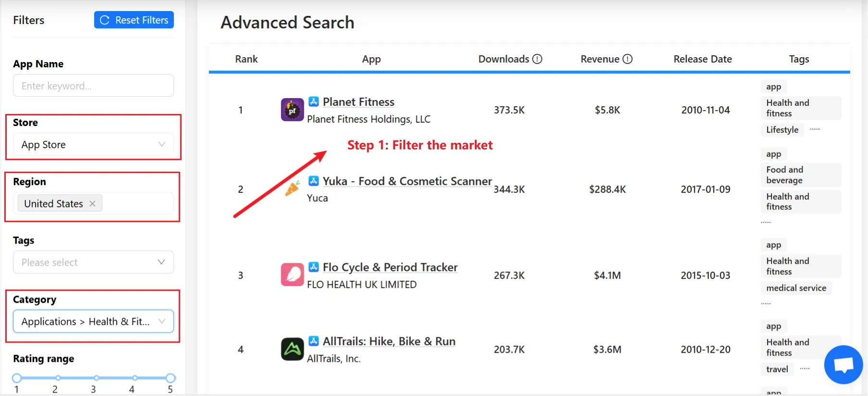Click the Yuka carrot app icon
The height and width of the screenshot is (396, 868).
point(291,189)
